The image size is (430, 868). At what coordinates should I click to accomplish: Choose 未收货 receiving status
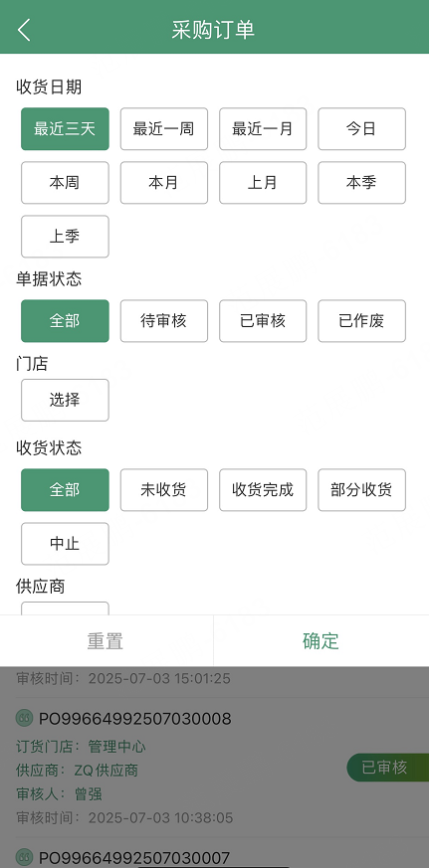pos(164,490)
